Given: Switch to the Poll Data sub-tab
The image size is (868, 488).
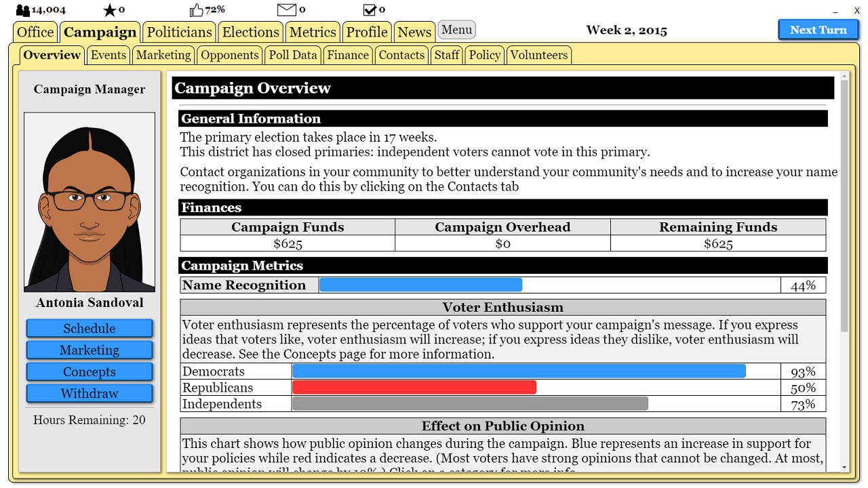Looking at the screenshot, I should 292,55.
